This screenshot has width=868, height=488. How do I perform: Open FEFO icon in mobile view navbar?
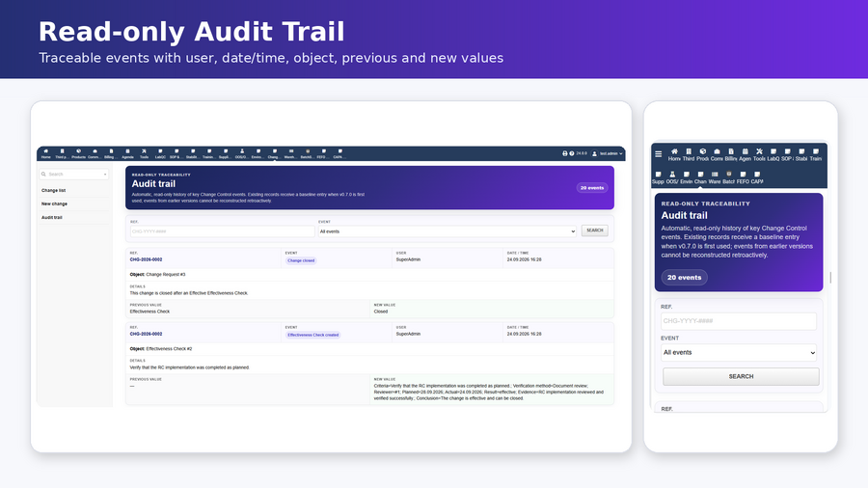coord(743,177)
